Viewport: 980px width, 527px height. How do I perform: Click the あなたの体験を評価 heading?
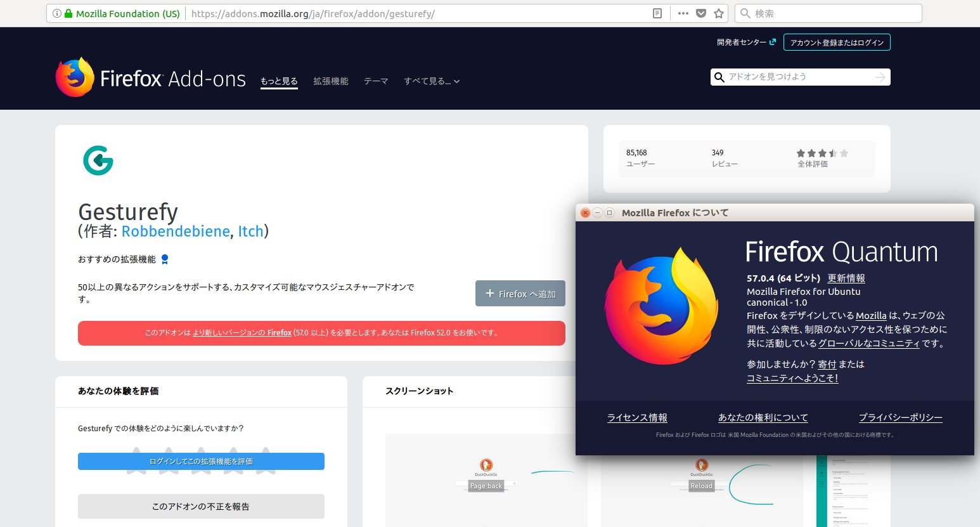click(119, 391)
